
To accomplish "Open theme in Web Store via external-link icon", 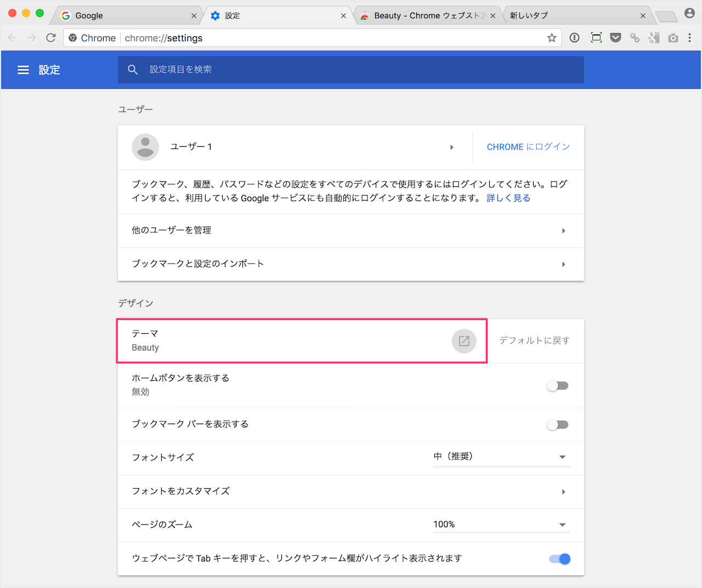I will 464,341.
